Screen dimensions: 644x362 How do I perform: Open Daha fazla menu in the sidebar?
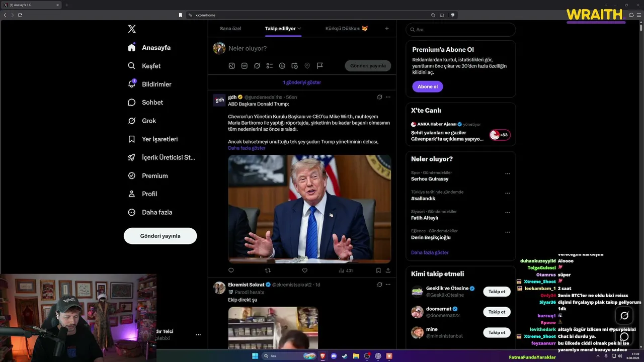(150, 213)
